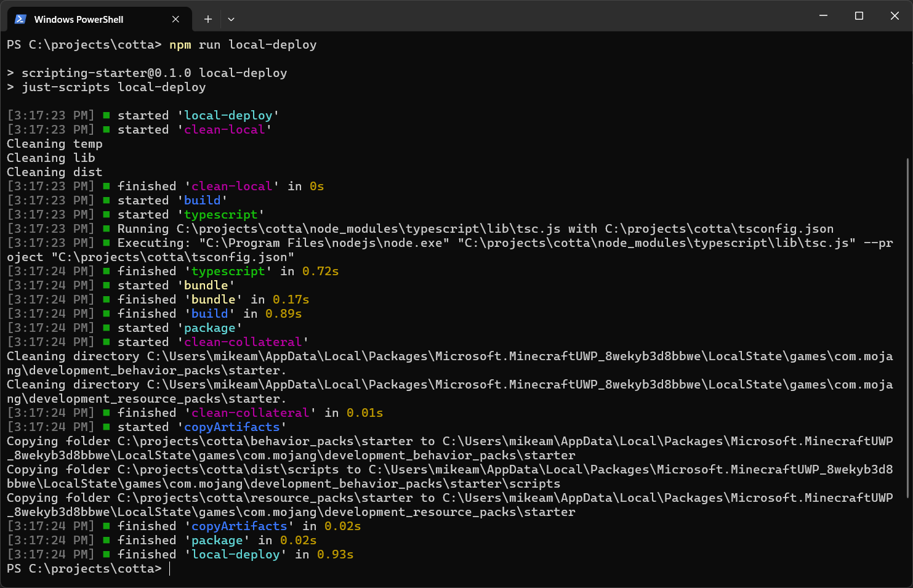Maximize the terminal window
This screenshot has height=588, width=913.
858,16
